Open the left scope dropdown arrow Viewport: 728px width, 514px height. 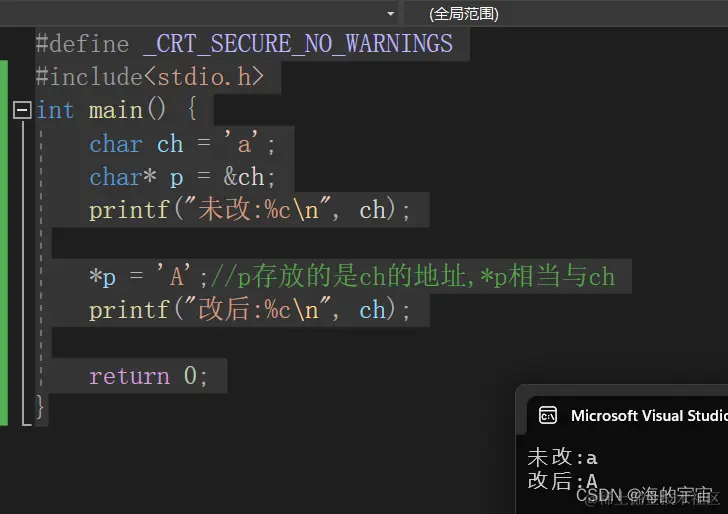pyautogui.click(x=390, y=14)
